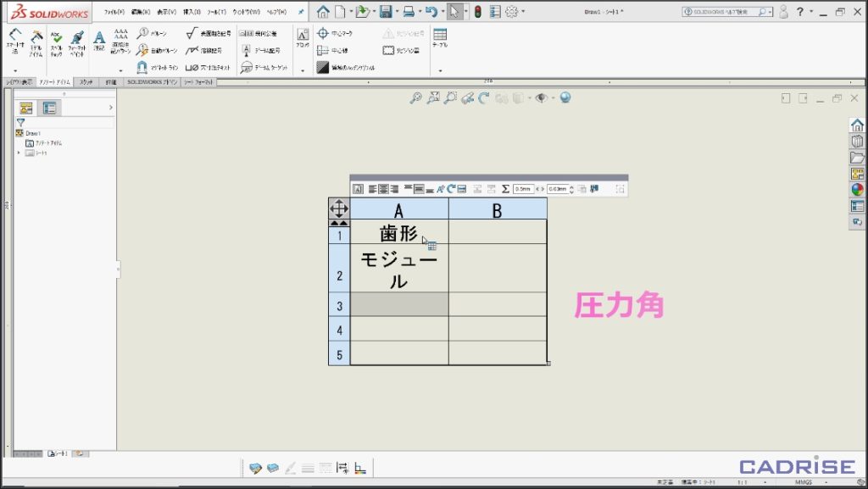Open the 挿入(I) menu
Image resolution: width=868 pixels, height=489 pixels.
tap(192, 13)
